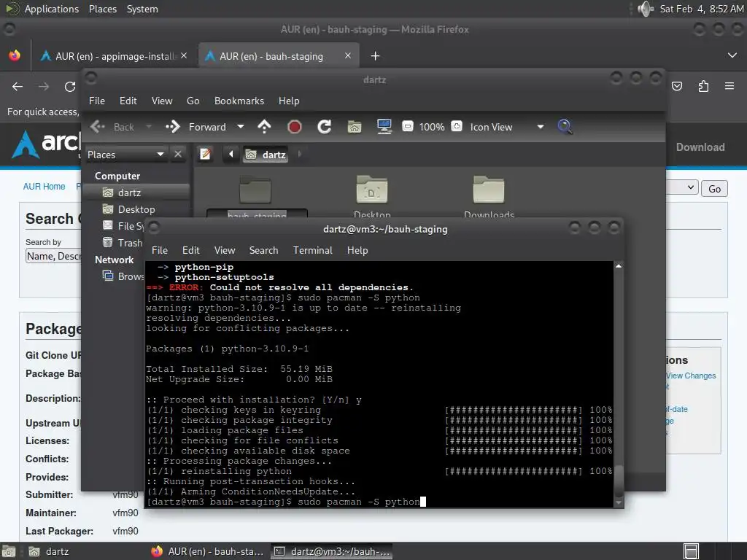747x560 pixels.
Task: Open the file manager Edit menu
Action: [128, 101]
